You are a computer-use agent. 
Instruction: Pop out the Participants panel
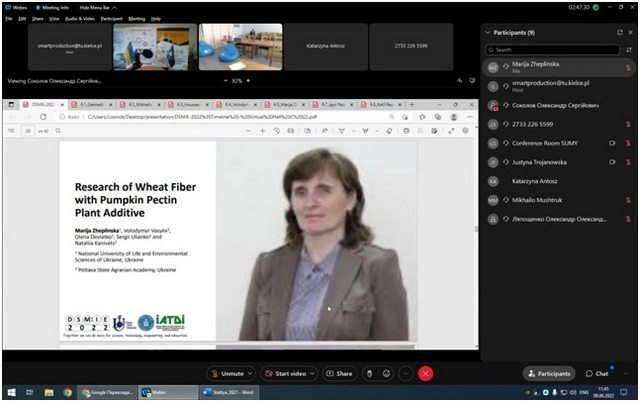pos(620,32)
